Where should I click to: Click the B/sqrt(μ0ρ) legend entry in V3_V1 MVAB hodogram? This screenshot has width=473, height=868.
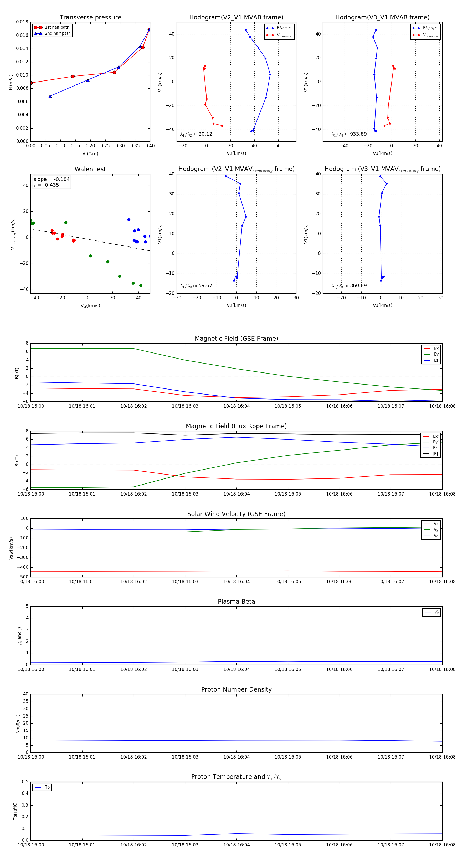coord(425,28)
